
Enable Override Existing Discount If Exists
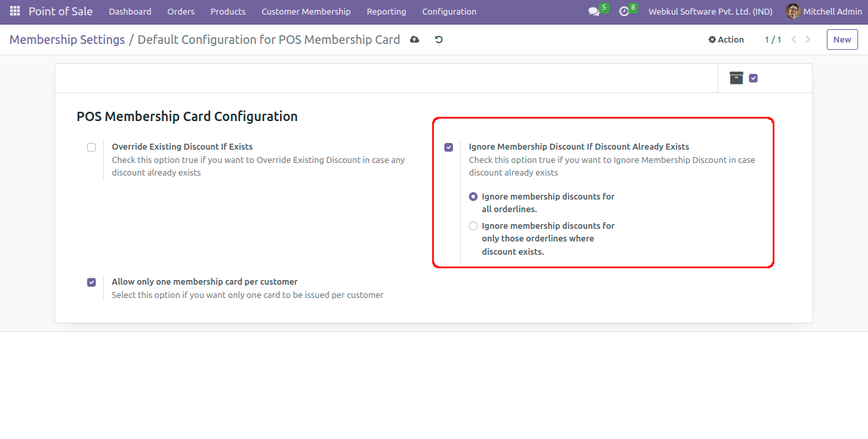coord(91,147)
